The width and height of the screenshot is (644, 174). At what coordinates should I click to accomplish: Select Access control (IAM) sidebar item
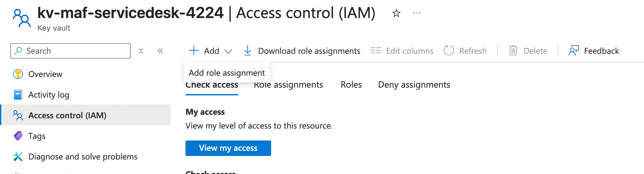point(86,115)
